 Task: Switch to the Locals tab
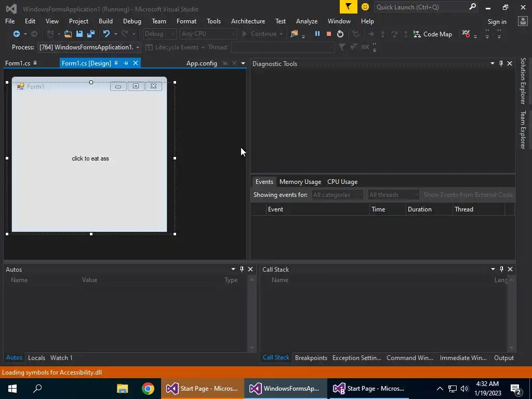pos(36,357)
